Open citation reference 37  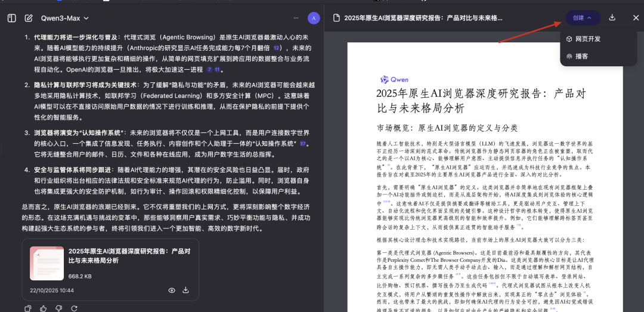click(x=303, y=144)
